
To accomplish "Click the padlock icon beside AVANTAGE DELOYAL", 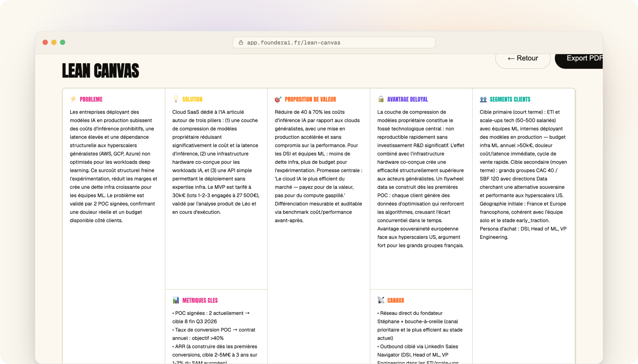I will tap(381, 99).
